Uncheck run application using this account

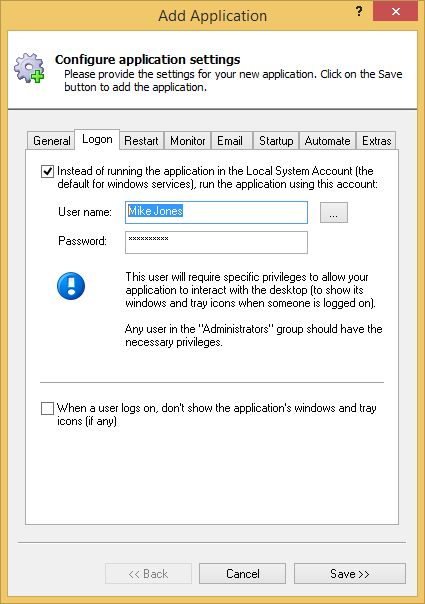47,171
